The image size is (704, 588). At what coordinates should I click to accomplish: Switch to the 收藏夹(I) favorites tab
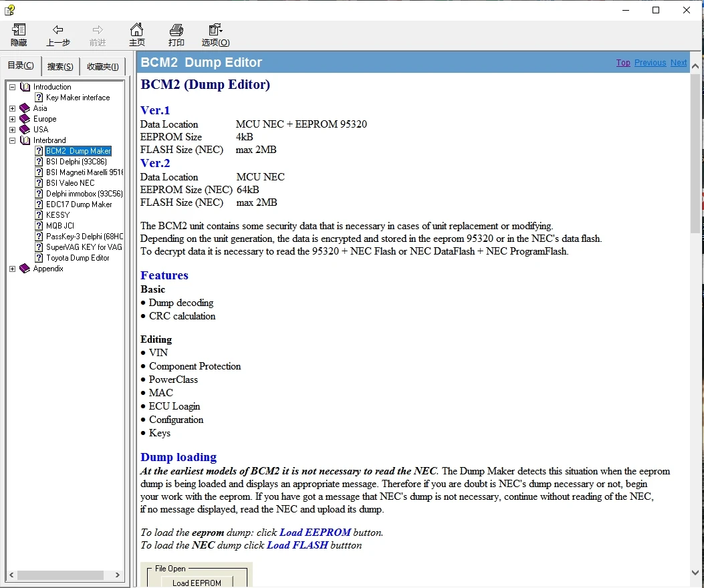pyautogui.click(x=103, y=67)
